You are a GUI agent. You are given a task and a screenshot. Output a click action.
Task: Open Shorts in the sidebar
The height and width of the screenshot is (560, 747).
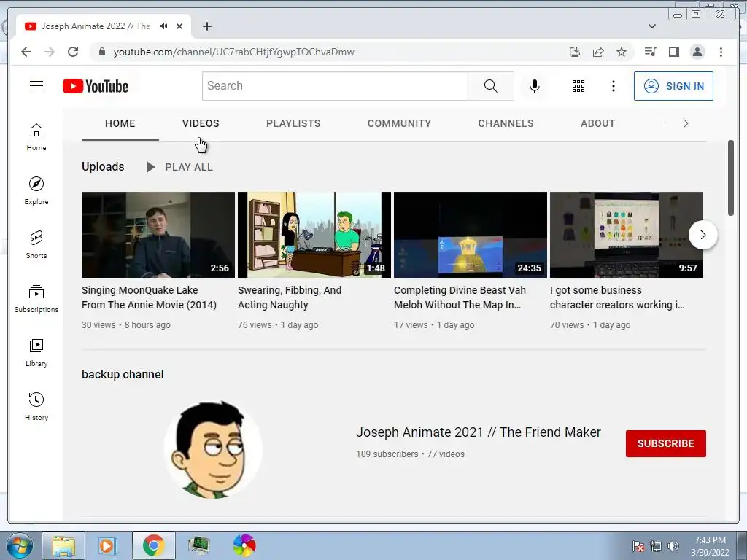[36, 245]
